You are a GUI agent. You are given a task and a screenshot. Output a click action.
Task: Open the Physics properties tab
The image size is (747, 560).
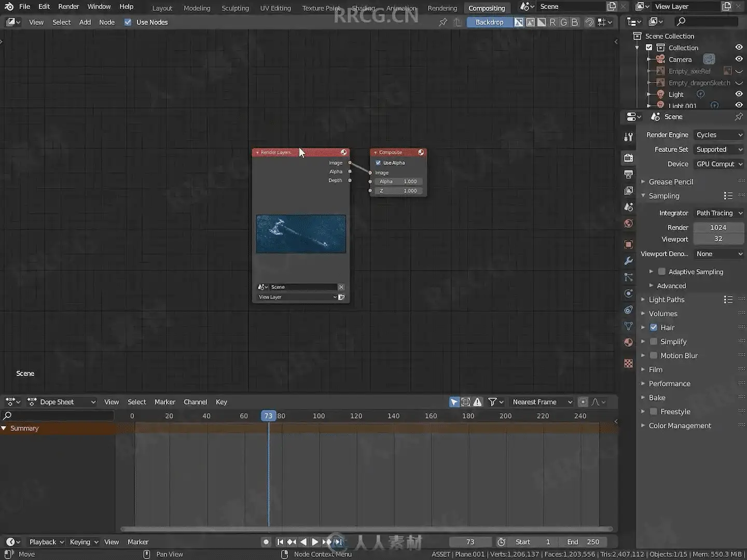click(x=629, y=293)
